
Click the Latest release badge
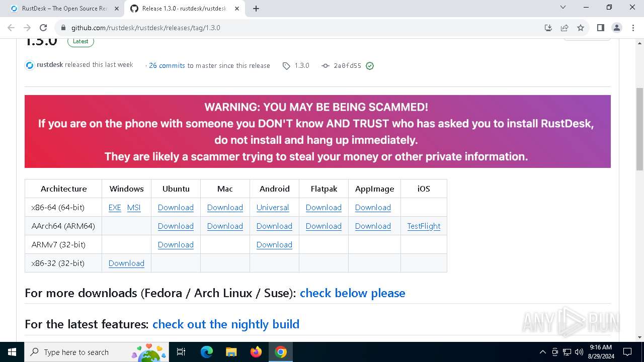80,41
